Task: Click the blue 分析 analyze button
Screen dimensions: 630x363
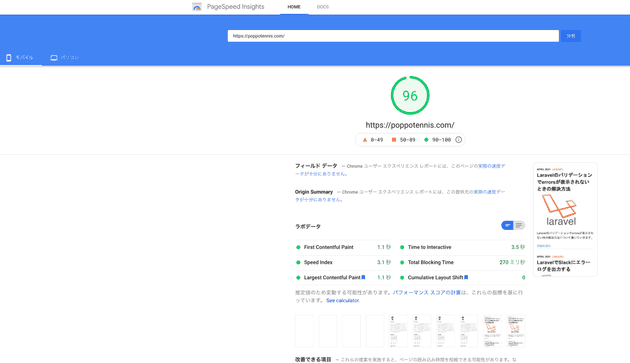Action: 571,36
